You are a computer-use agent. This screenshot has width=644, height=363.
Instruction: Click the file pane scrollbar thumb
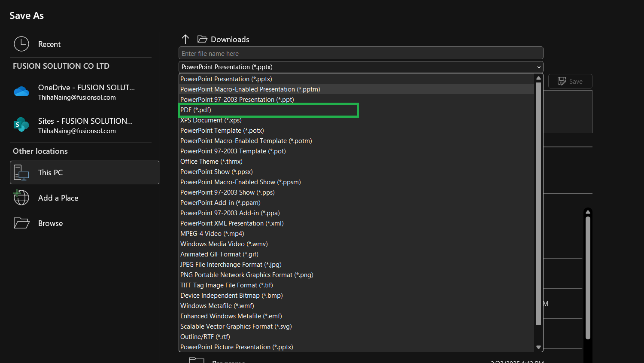(588, 278)
